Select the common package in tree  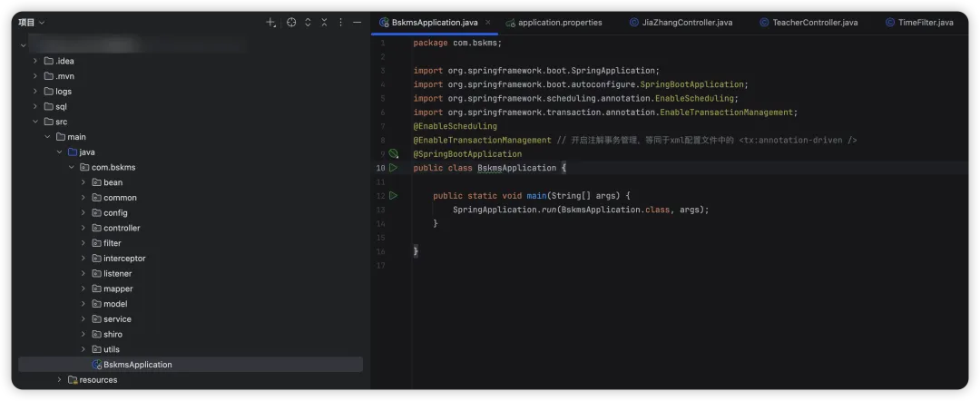[120, 198]
